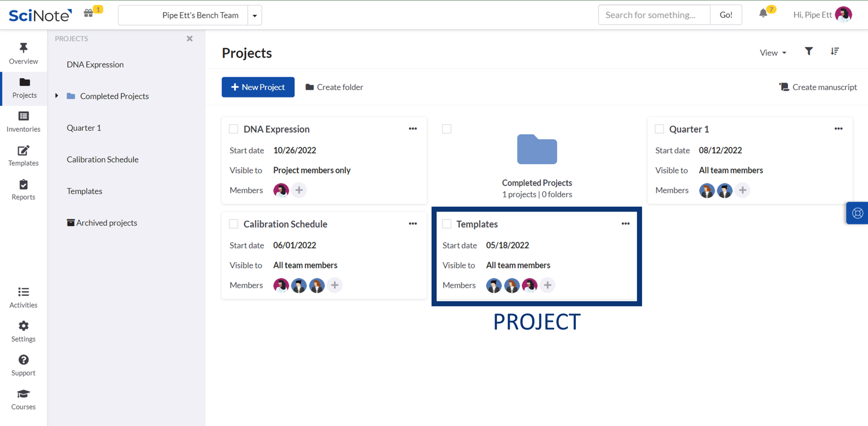
Task: Click the sort order icon
Action: (x=835, y=51)
